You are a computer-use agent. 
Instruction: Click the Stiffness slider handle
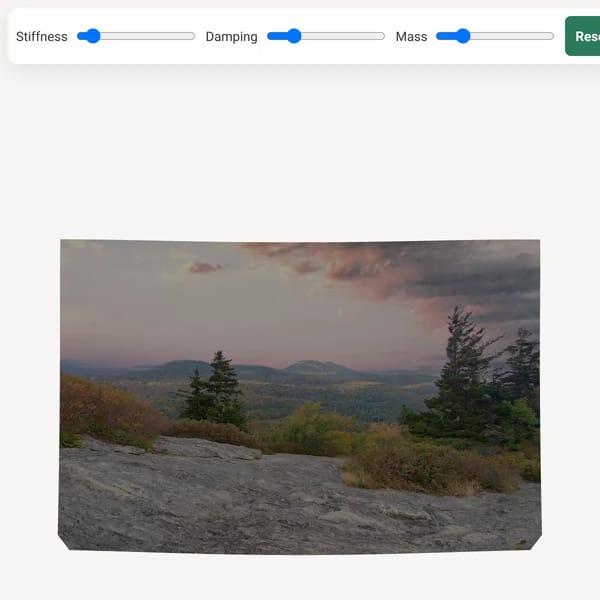tap(93, 36)
